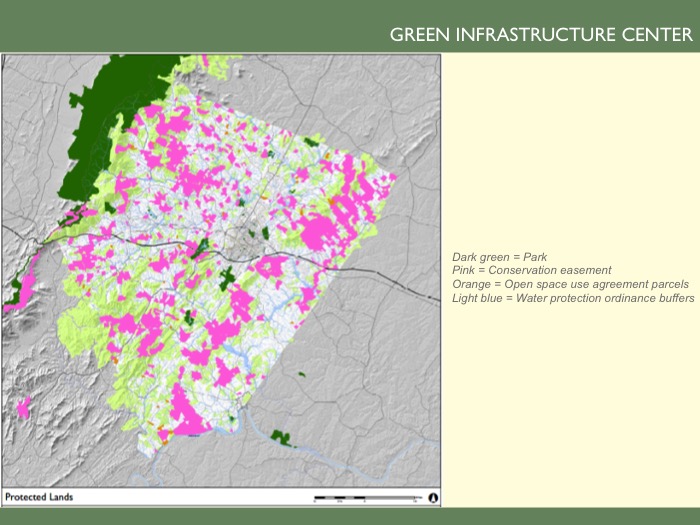
Task: Click 'Light blue = Water protection ordinance buffers'
Action: point(573,299)
